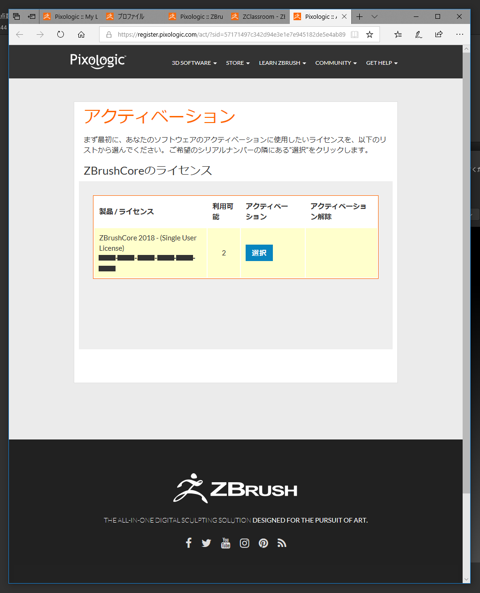Expand the 3D SOFTWARE menu
Image resolution: width=480 pixels, height=593 pixels.
click(194, 63)
